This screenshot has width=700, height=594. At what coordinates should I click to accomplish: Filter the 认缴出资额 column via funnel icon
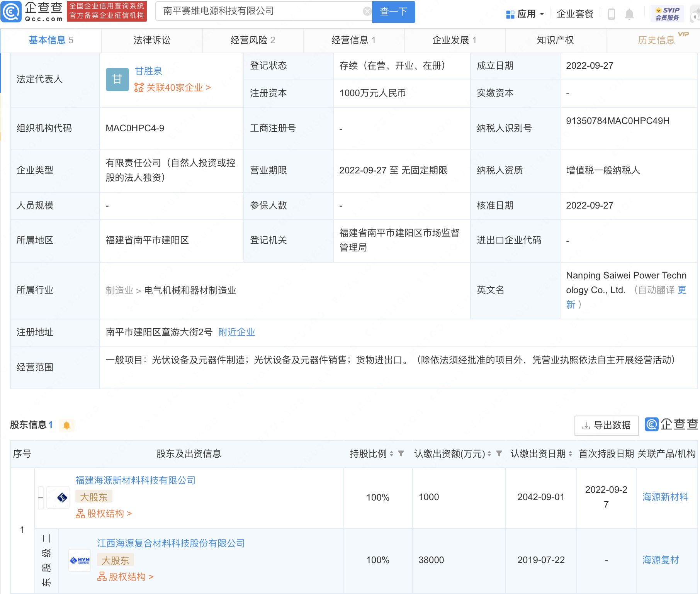click(499, 453)
